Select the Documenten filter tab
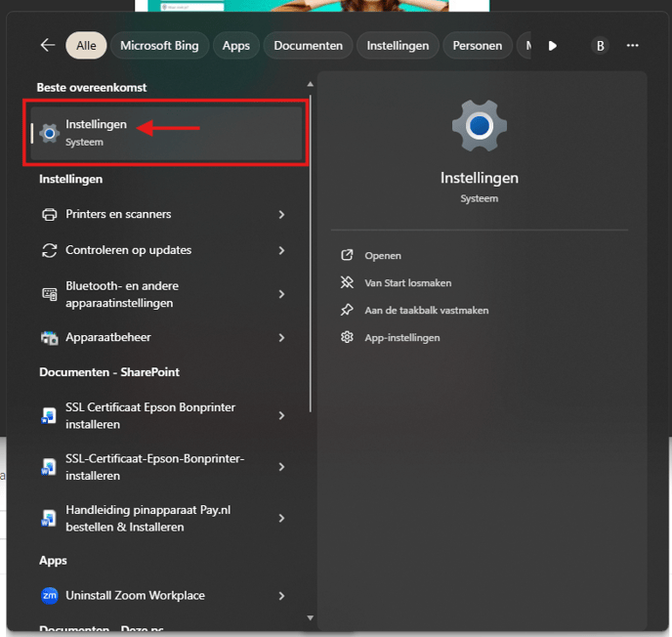The height and width of the screenshot is (637, 672). pos(308,45)
